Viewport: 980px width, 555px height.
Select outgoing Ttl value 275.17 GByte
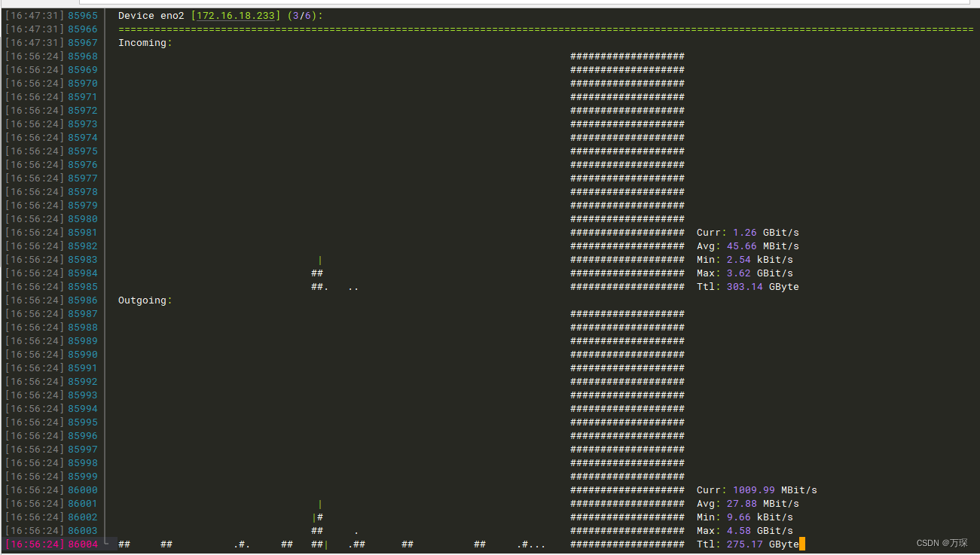pos(763,544)
